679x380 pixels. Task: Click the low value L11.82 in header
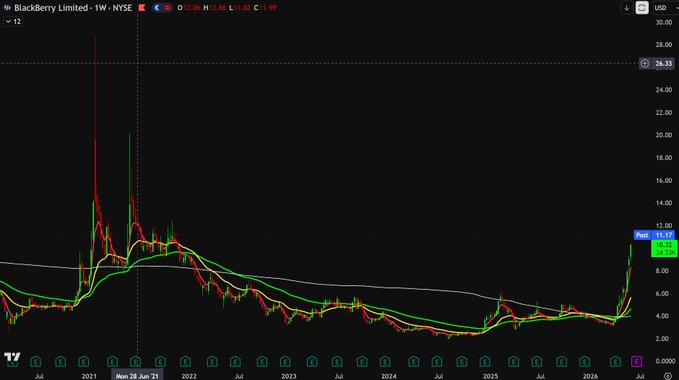(240, 8)
